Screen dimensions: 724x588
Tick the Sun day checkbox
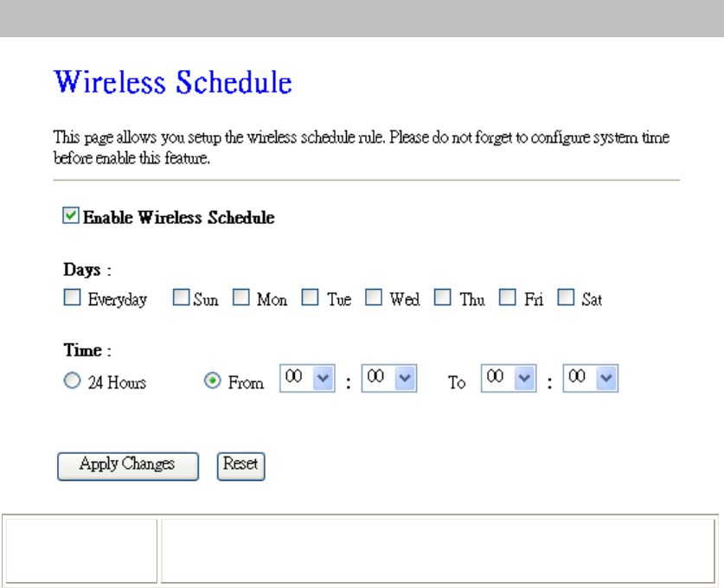(181, 297)
